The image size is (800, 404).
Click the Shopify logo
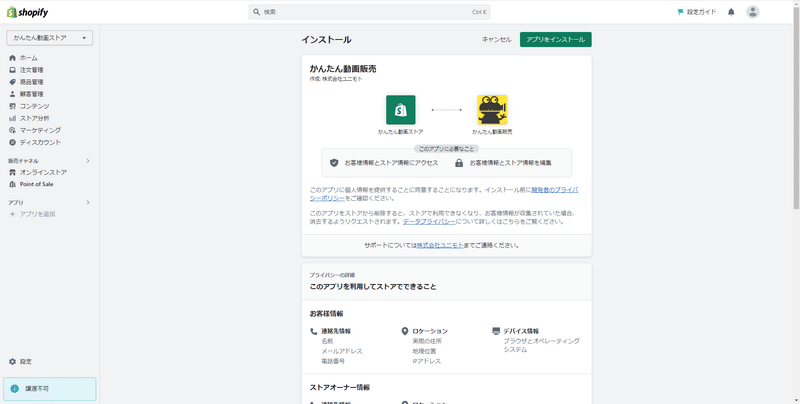28,12
